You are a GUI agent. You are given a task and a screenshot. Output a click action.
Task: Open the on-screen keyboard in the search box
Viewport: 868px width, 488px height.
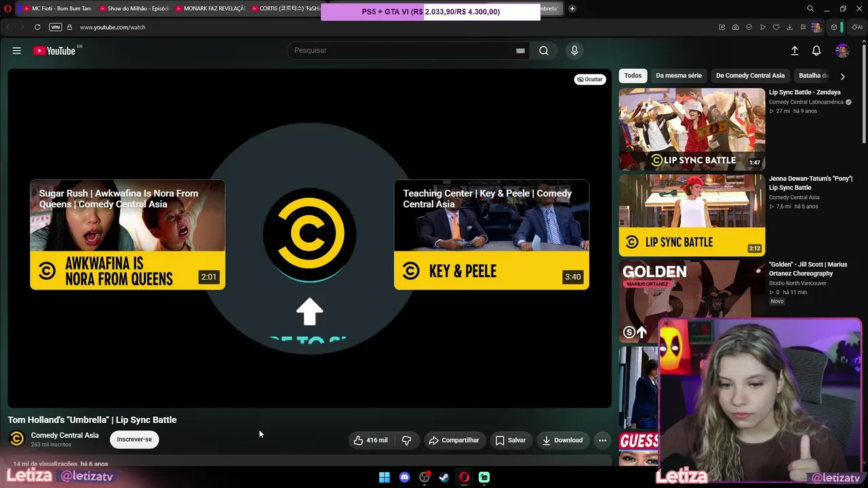[520, 51]
